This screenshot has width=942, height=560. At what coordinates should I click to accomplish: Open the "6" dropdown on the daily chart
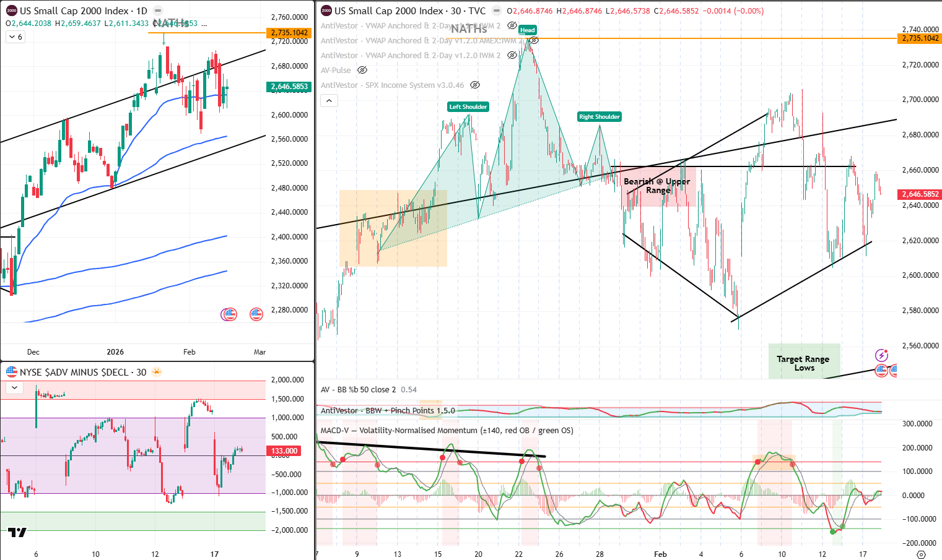15,37
